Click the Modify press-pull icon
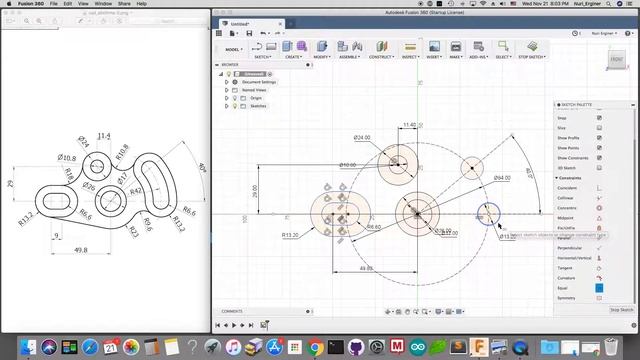Image resolution: width=640 pixels, height=360 pixels. [x=322, y=47]
